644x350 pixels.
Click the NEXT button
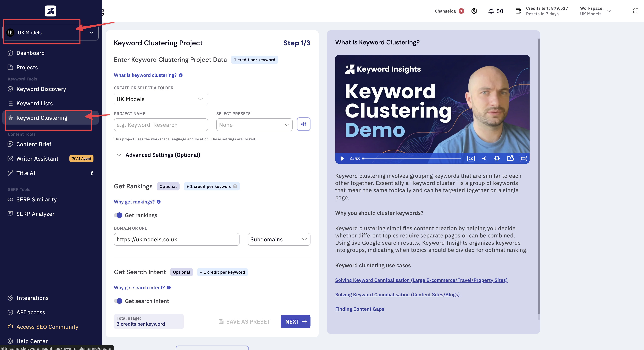point(295,322)
